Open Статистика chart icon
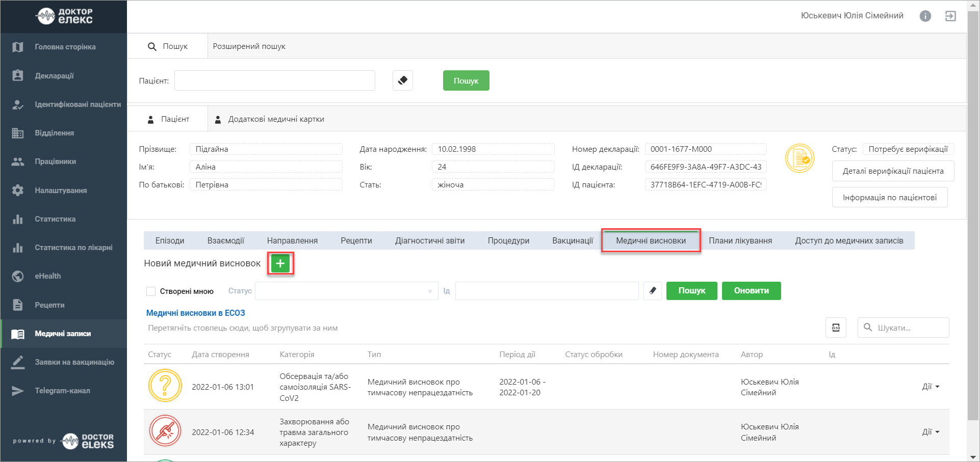The image size is (980, 462). [x=18, y=219]
